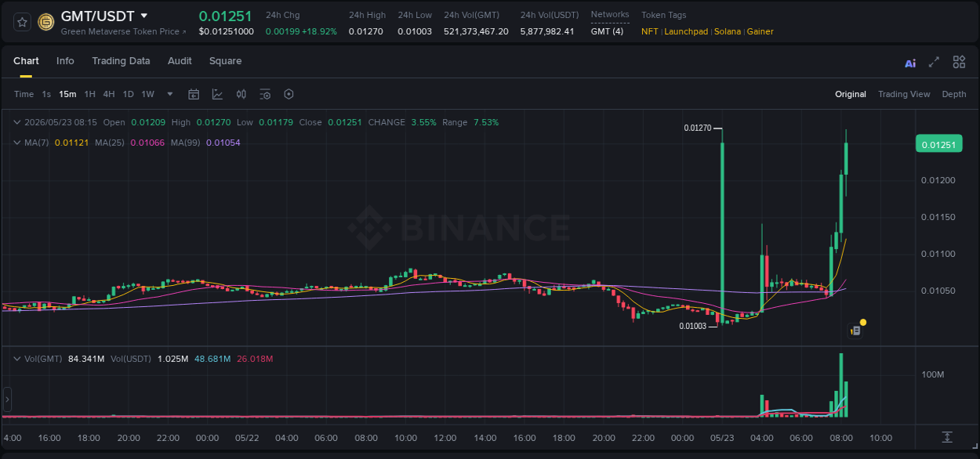
Task: Switch to Trading View chart
Action: pyautogui.click(x=904, y=94)
